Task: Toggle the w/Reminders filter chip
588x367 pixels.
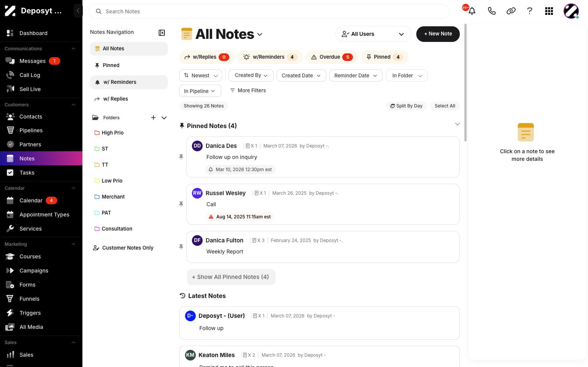Action: click(270, 57)
